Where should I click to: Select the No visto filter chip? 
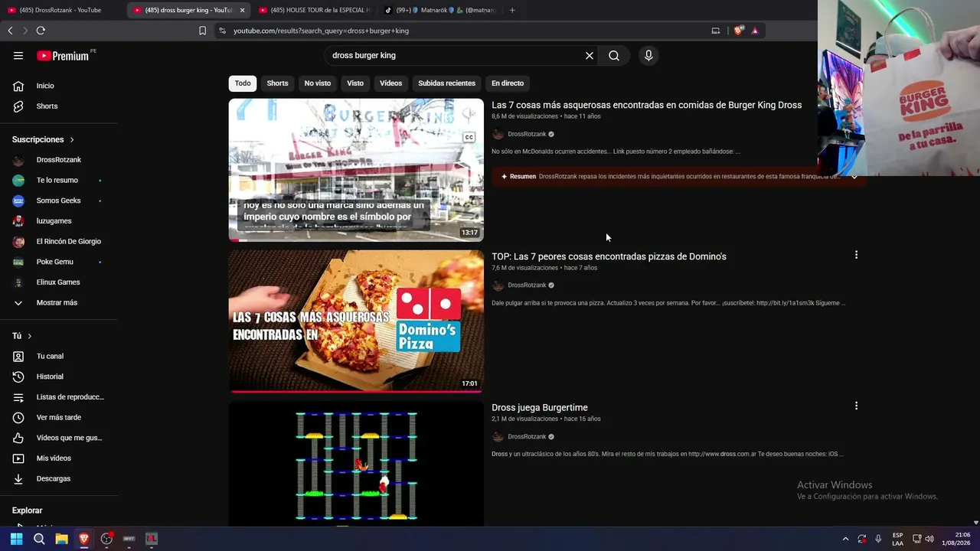(318, 83)
